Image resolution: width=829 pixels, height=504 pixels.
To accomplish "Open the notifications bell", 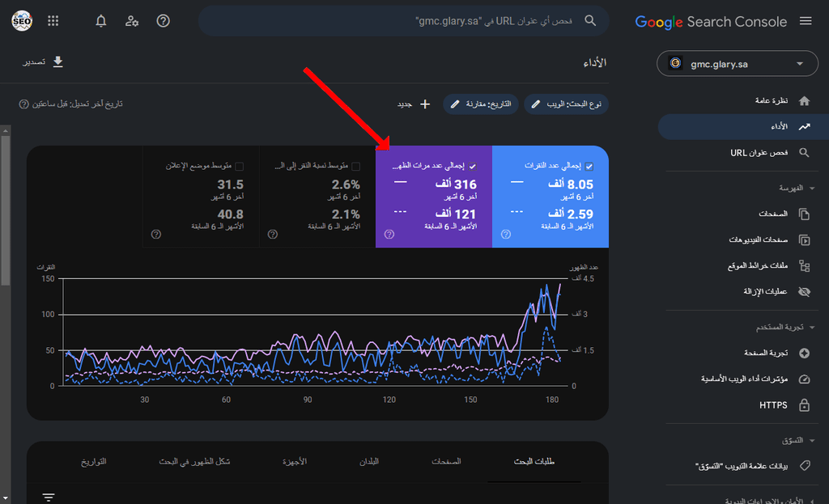I will point(101,21).
